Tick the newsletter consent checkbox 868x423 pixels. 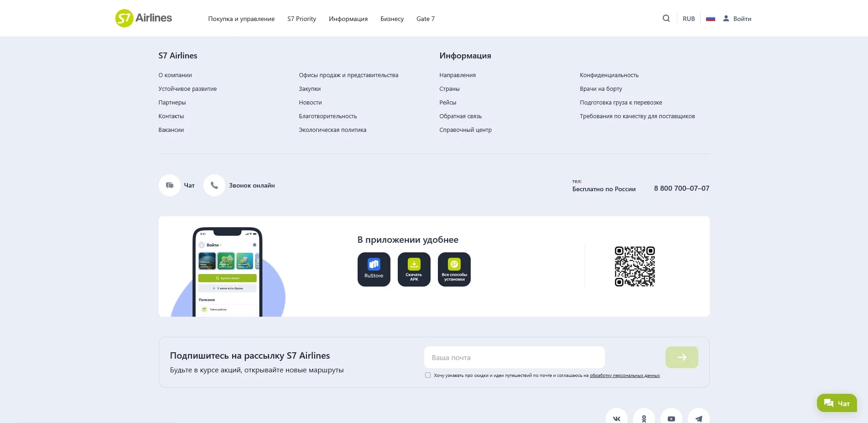(428, 375)
